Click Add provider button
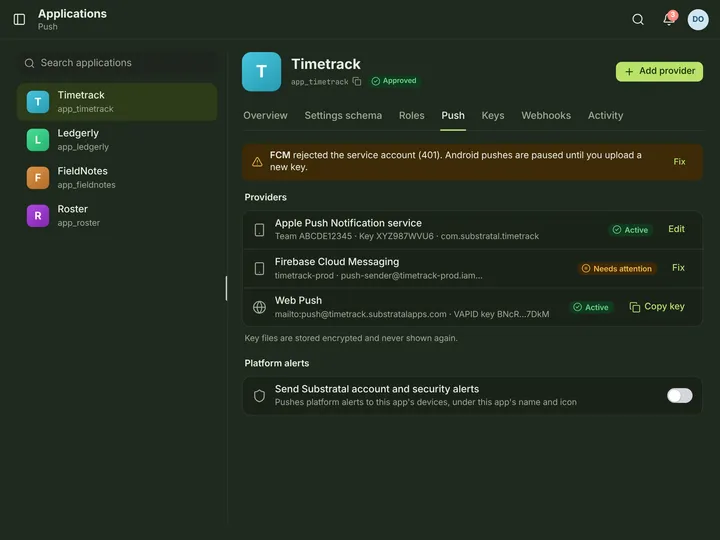 click(659, 72)
